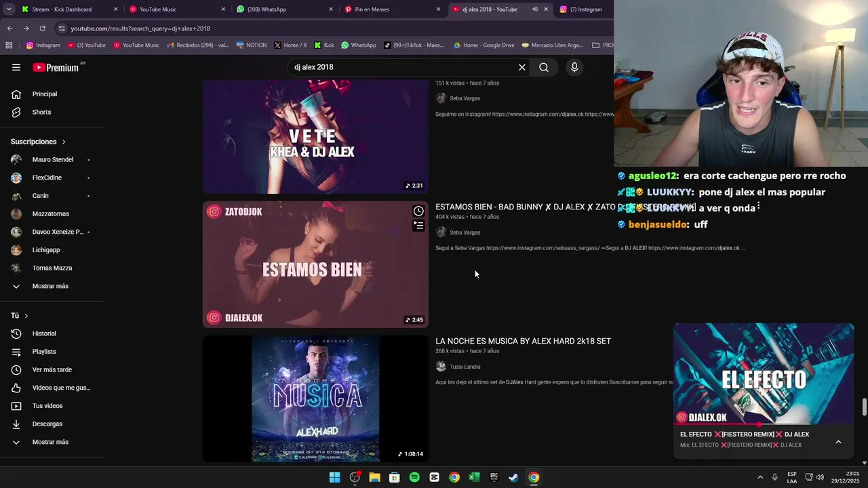Expand the Suscripciones section chevron
The width and height of the screenshot is (868, 488).
(64, 142)
